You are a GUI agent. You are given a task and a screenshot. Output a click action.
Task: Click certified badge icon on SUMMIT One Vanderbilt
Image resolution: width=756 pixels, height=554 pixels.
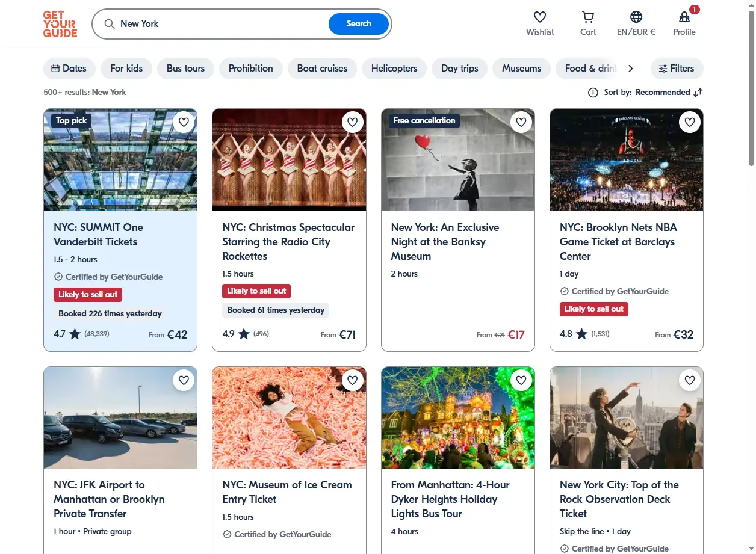(x=58, y=277)
